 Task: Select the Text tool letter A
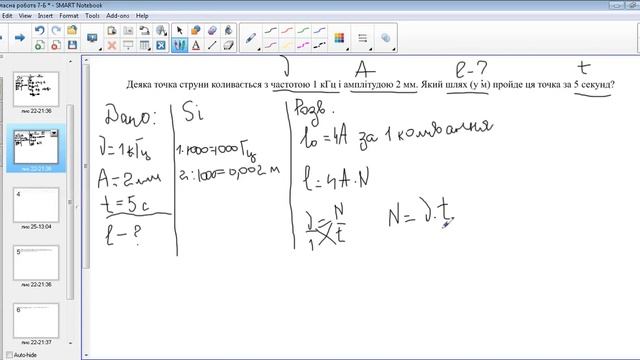tap(196, 45)
